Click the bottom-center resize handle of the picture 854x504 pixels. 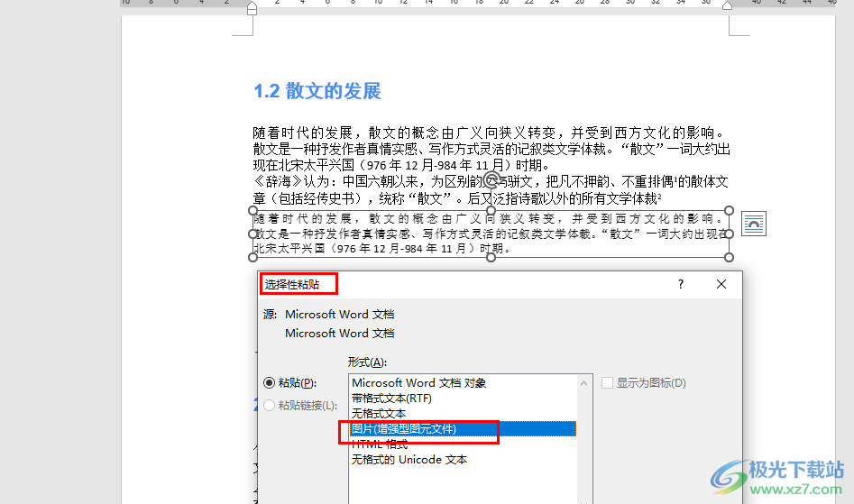click(491, 258)
